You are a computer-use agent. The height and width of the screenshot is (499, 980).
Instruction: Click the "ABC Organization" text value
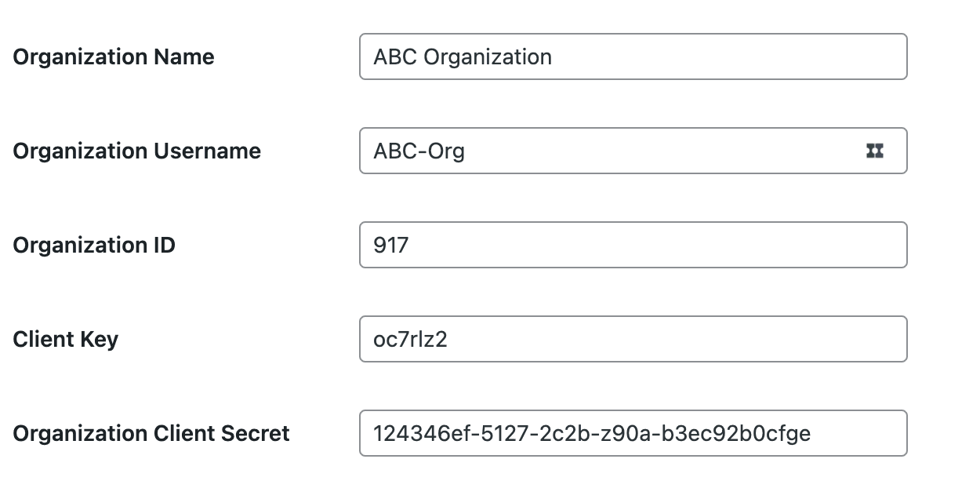[463, 57]
